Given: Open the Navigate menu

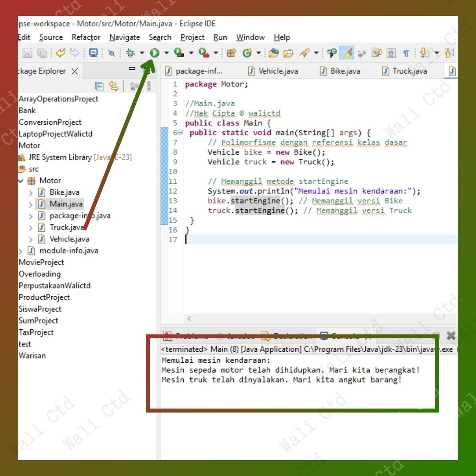Looking at the screenshot, I should pyautogui.click(x=124, y=37).
